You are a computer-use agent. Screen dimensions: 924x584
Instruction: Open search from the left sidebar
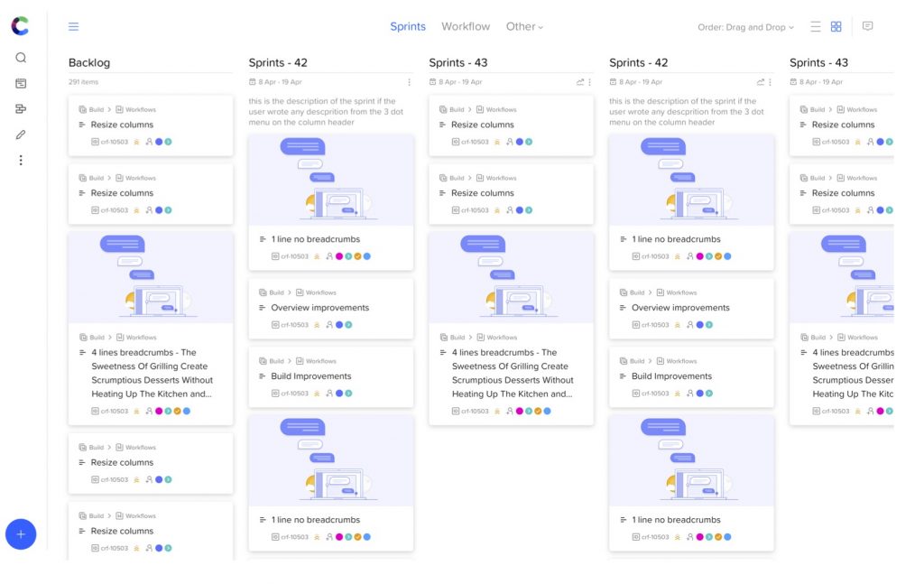pyautogui.click(x=21, y=58)
